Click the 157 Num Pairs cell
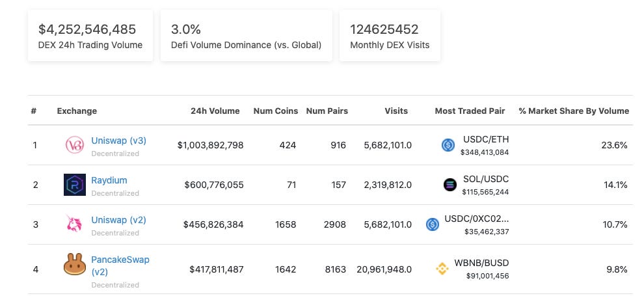This screenshot has width=644, height=296. click(339, 185)
